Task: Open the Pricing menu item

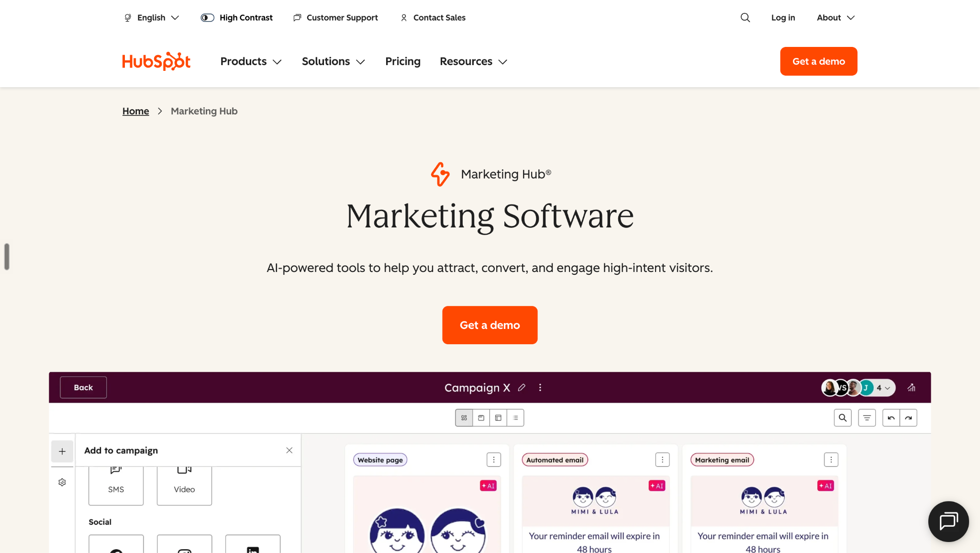Action: [403, 61]
